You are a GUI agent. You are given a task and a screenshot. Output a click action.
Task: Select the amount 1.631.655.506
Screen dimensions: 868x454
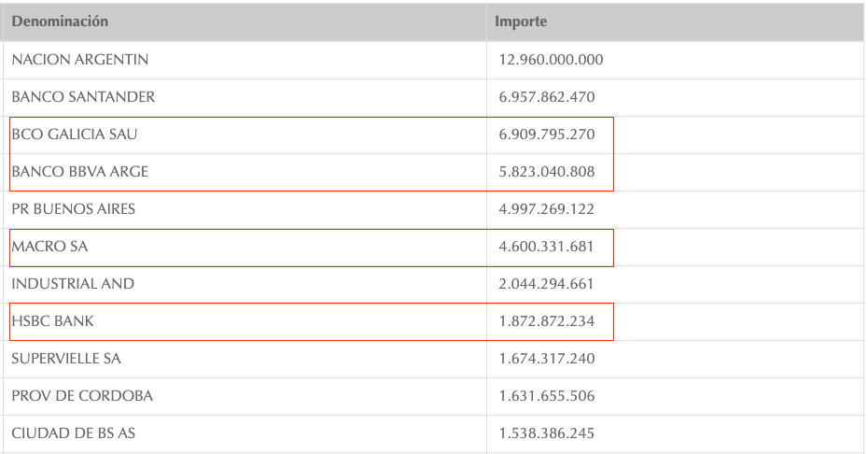point(547,396)
